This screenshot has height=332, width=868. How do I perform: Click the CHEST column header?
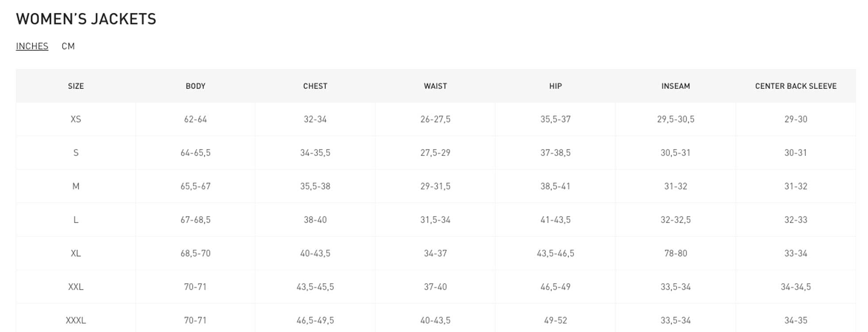tap(315, 86)
